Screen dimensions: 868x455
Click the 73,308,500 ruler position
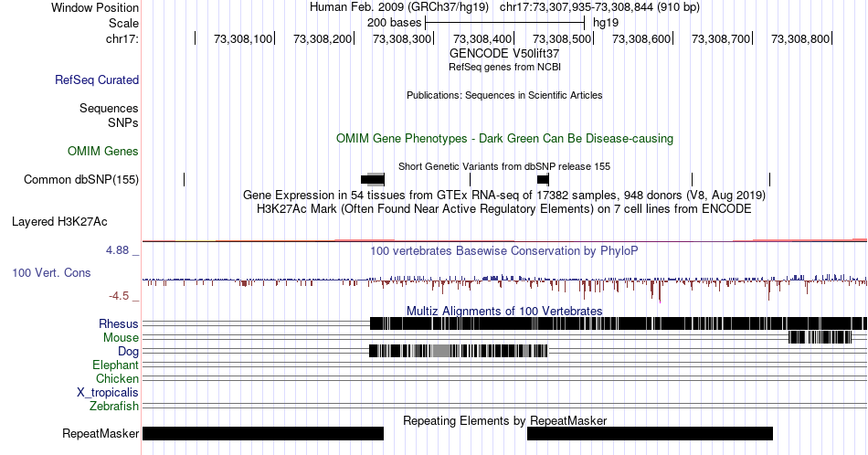[562, 38]
